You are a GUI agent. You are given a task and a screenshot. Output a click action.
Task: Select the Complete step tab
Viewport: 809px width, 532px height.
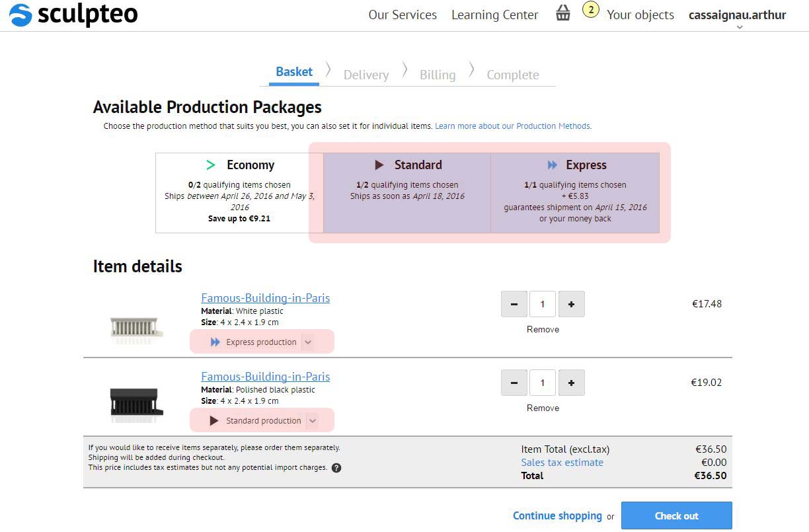513,75
